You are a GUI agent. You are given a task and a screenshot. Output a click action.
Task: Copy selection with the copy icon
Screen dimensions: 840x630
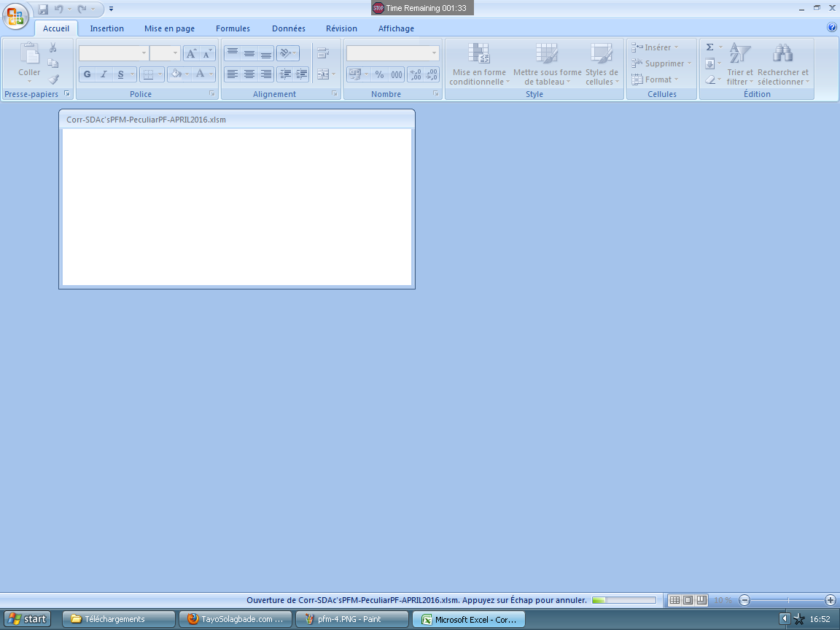click(53, 63)
